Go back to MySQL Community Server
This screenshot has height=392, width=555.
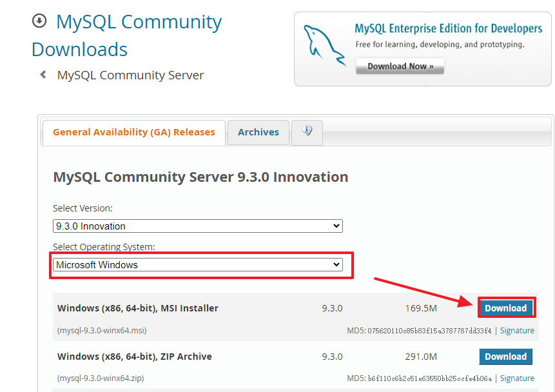(x=130, y=75)
